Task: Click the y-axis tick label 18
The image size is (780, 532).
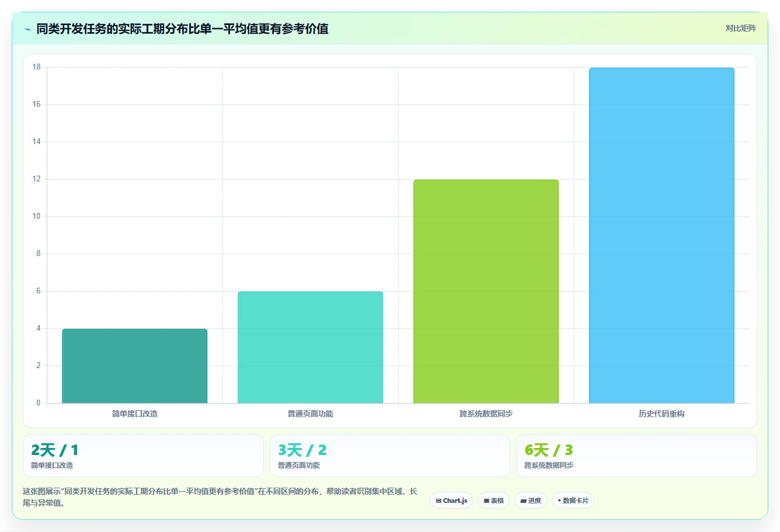Action: click(x=37, y=67)
